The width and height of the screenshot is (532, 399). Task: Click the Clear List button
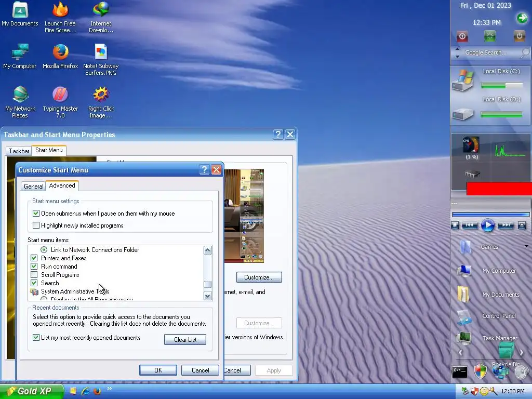coord(185,340)
